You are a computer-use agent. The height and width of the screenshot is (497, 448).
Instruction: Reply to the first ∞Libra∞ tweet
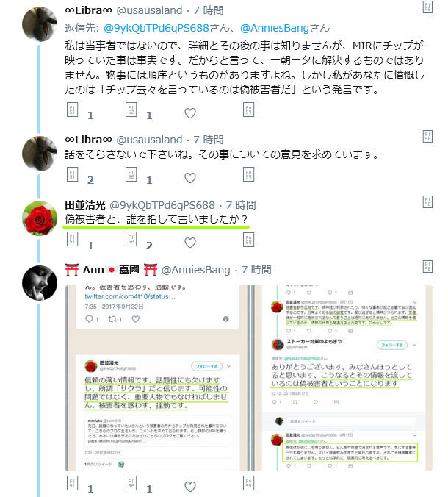pos(72,110)
